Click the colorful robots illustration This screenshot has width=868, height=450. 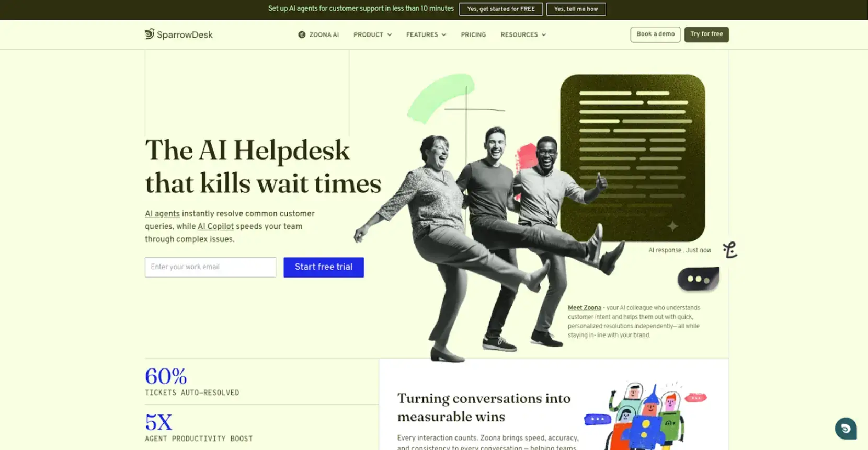click(x=645, y=416)
